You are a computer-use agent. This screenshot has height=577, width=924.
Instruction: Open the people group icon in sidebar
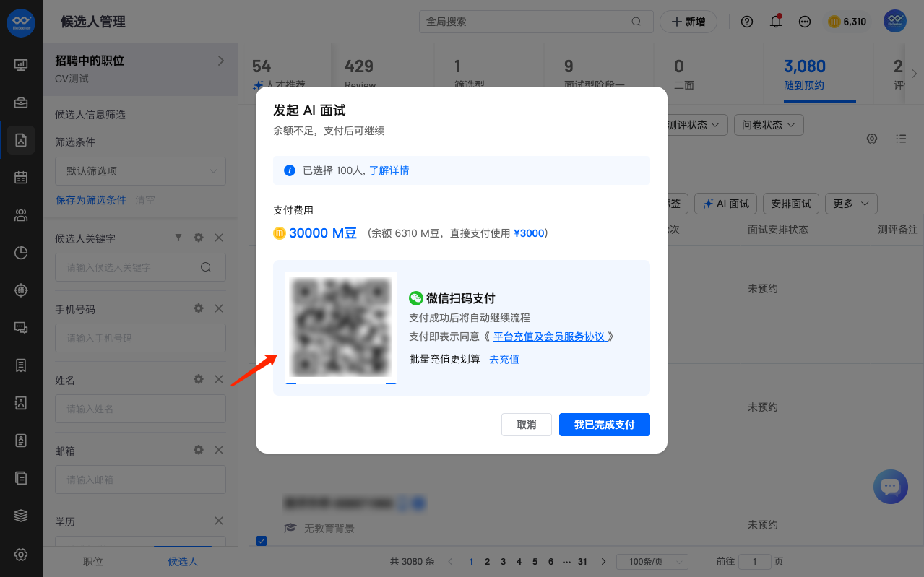tap(21, 214)
